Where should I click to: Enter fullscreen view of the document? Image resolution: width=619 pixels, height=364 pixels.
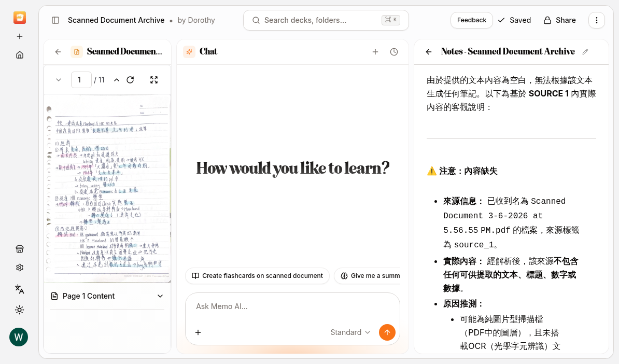(x=154, y=80)
